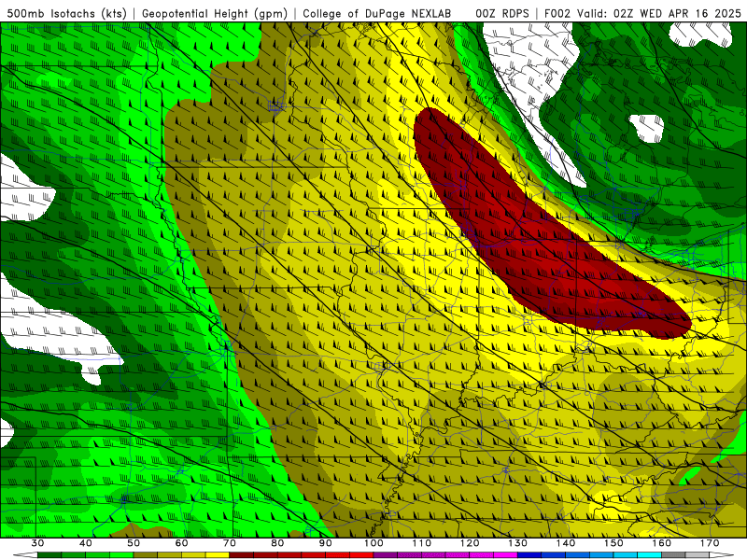This screenshot has height=560, width=747.
Task: Click the 150 label on the color scale
Action: tap(613, 543)
